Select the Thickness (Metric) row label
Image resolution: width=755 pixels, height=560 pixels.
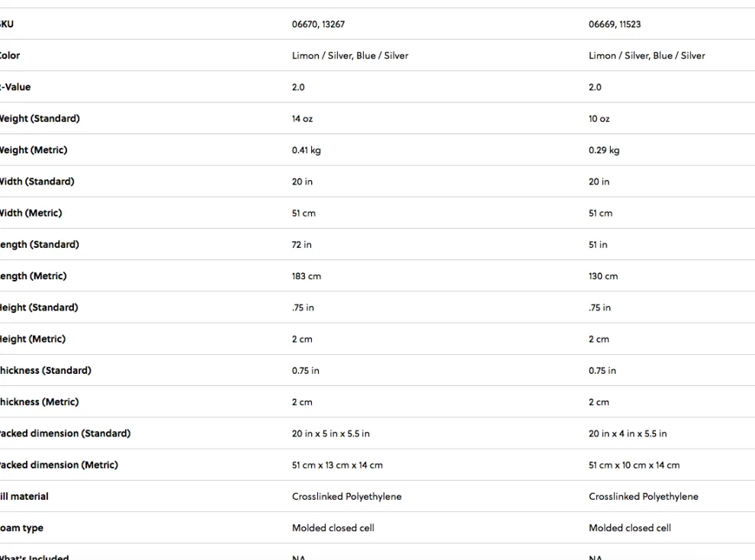pyautogui.click(x=39, y=402)
